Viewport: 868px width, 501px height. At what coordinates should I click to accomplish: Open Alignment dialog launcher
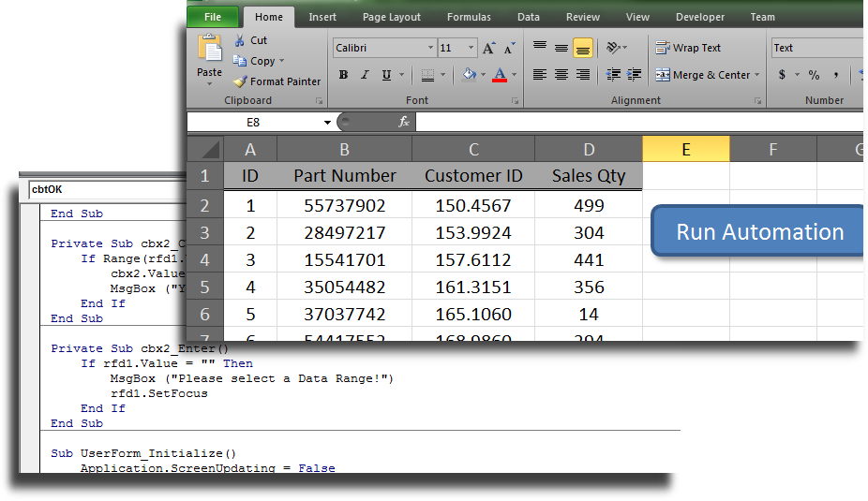tap(757, 100)
